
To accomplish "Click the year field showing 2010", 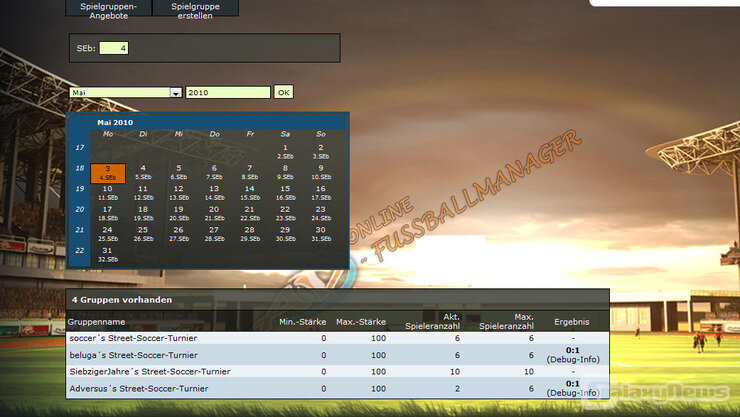I will coord(228,92).
